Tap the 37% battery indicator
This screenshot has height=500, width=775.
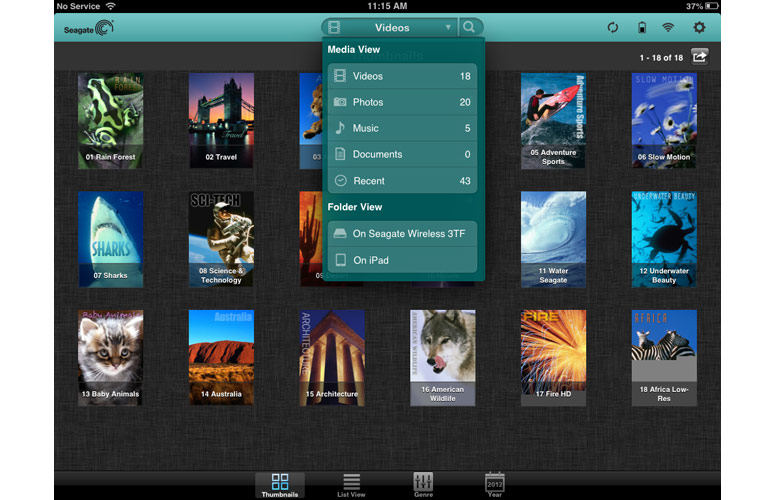(x=702, y=6)
